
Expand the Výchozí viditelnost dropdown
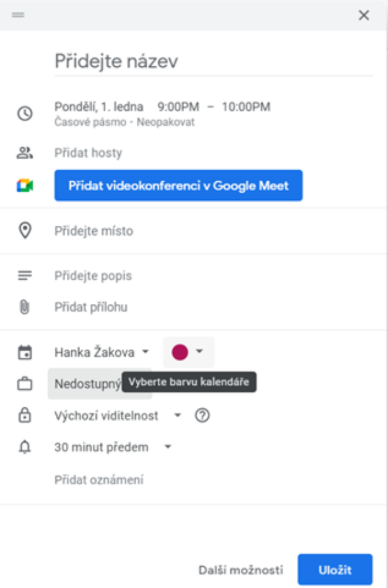tap(118, 415)
